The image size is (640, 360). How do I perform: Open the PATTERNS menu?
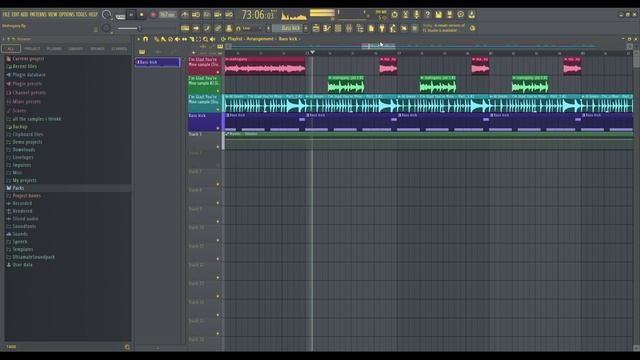pyautogui.click(x=38, y=14)
